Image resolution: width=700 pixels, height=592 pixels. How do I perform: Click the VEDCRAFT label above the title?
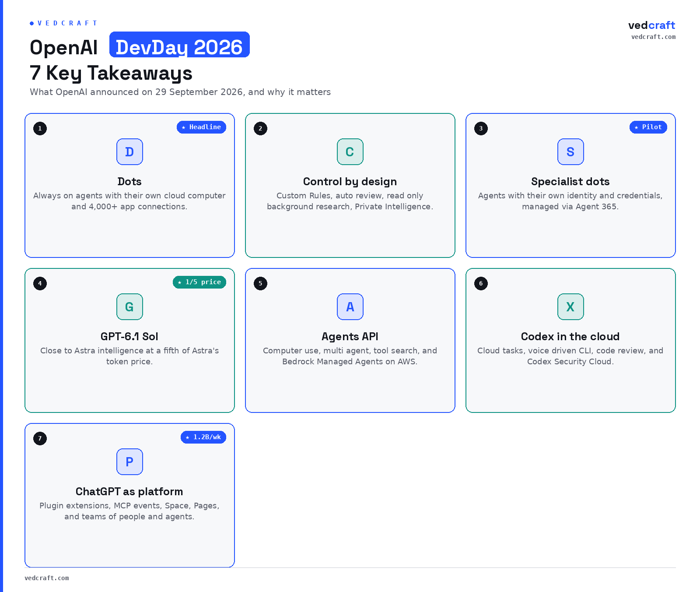[64, 23]
